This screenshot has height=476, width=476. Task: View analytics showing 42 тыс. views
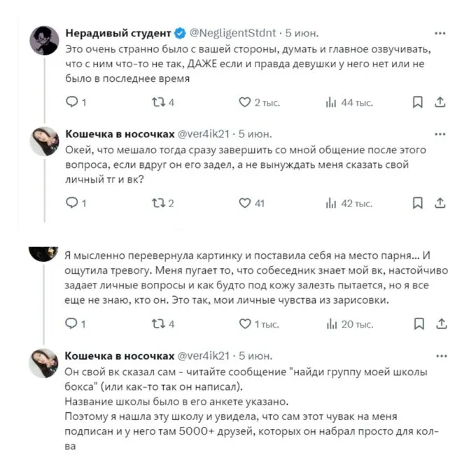click(332, 204)
